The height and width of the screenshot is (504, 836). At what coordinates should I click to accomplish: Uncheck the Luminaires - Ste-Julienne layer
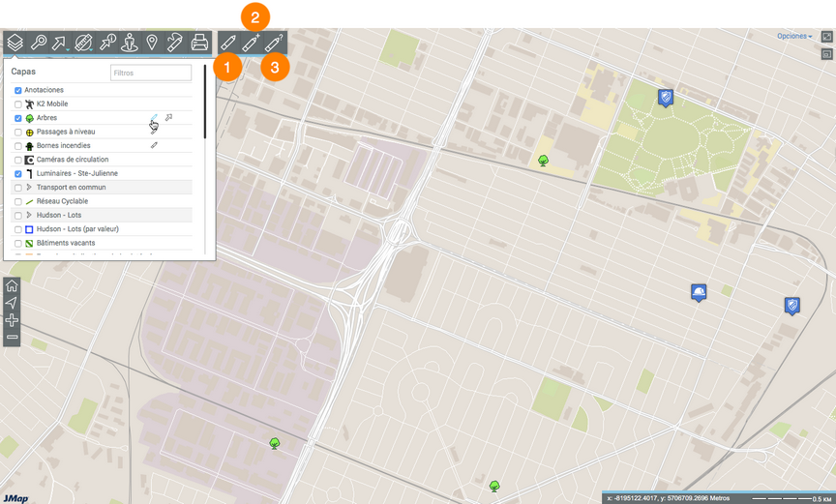tap(18, 174)
